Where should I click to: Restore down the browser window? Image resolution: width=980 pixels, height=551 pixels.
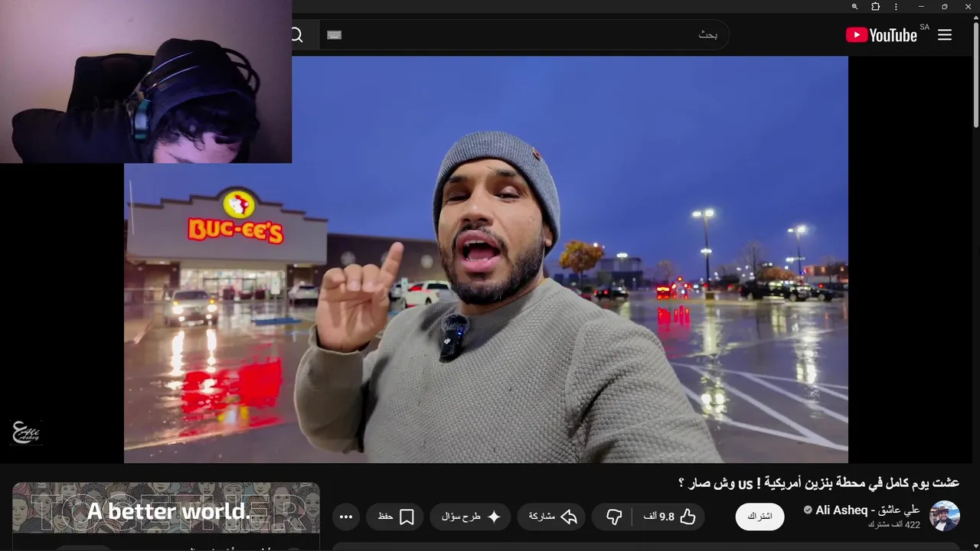click(x=944, y=7)
